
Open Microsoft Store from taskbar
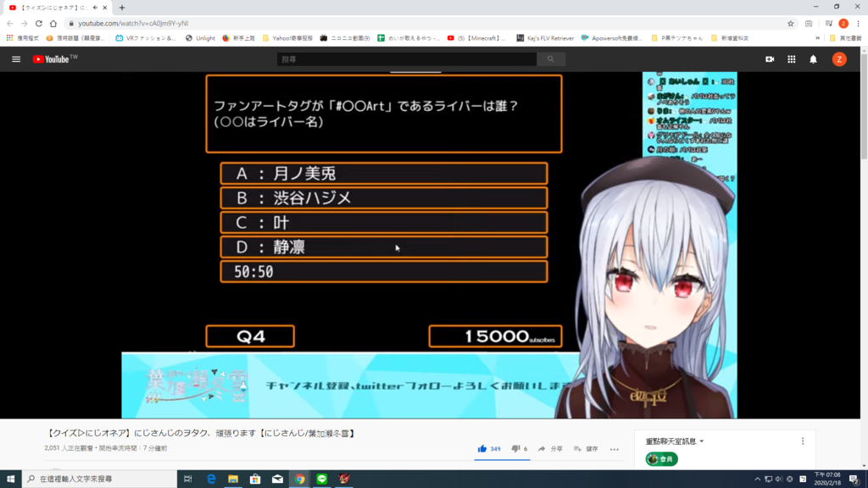coord(255,479)
